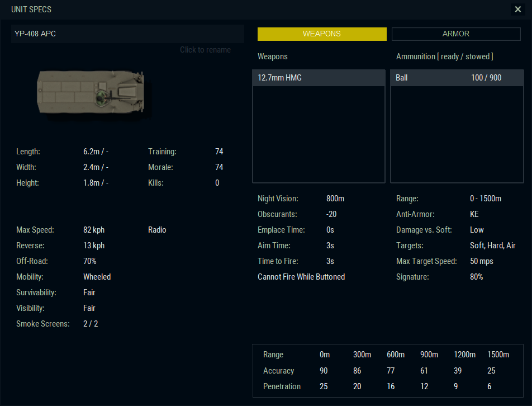This screenshot has width=532, height=406.
Task: Click the accuracy value 90 at 0m
Action: pos(324,371)
